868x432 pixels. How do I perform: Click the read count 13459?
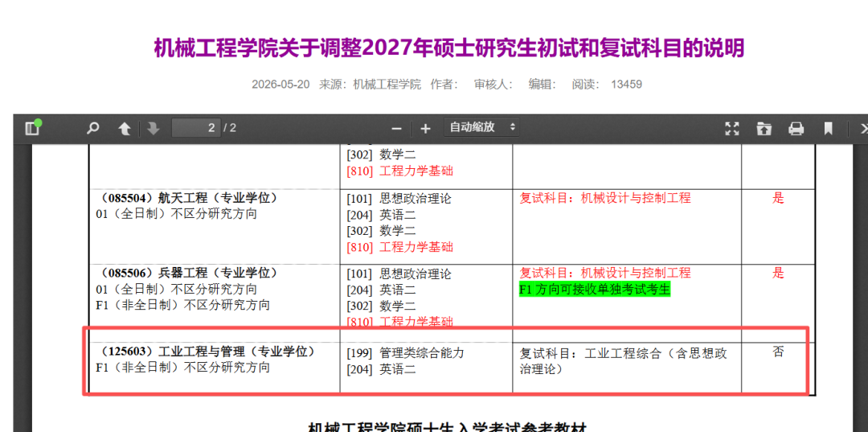point(627,84)
